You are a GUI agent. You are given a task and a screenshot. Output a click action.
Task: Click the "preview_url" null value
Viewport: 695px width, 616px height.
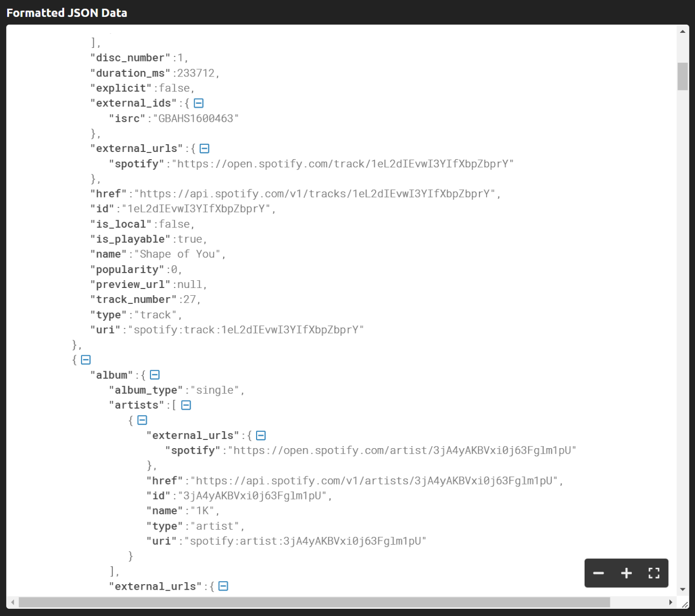pyautogui.click(x=189, y=284)
